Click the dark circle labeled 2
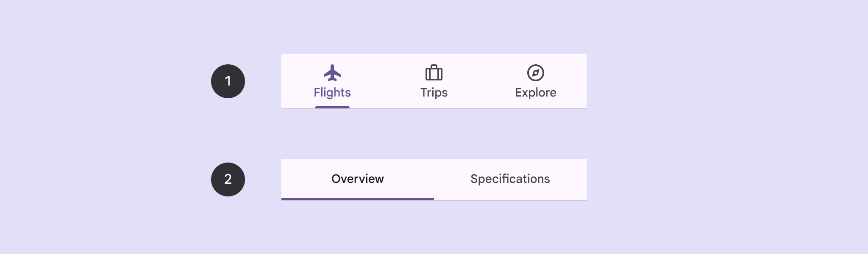The image size is (868, 254). [228, 179]
